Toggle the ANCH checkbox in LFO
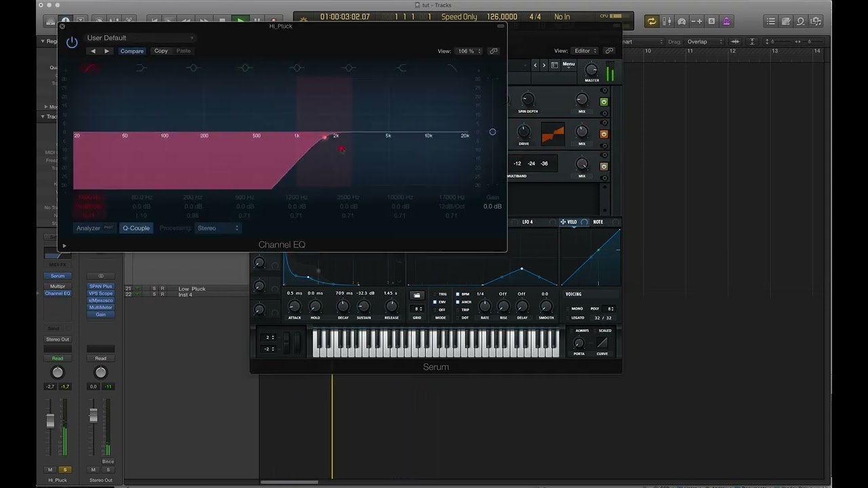868x488 pixels. click(x=458, y=302)
